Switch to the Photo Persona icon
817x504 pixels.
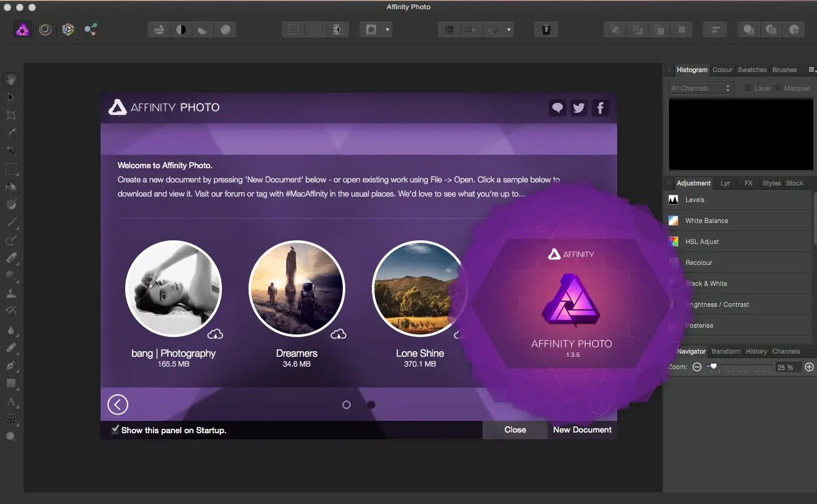[23, 29]
